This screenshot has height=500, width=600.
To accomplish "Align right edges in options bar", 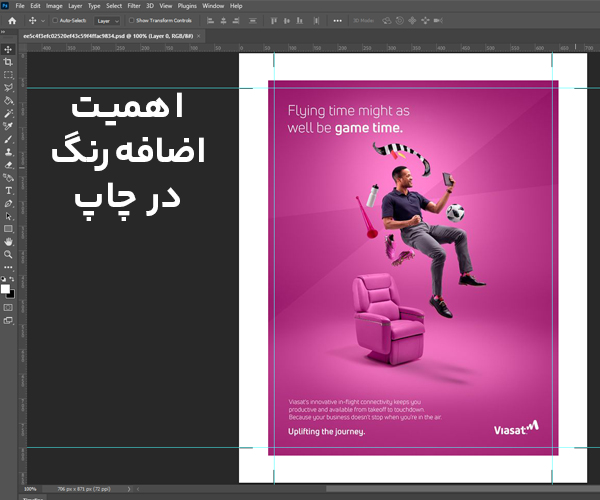I will (236, 21).
